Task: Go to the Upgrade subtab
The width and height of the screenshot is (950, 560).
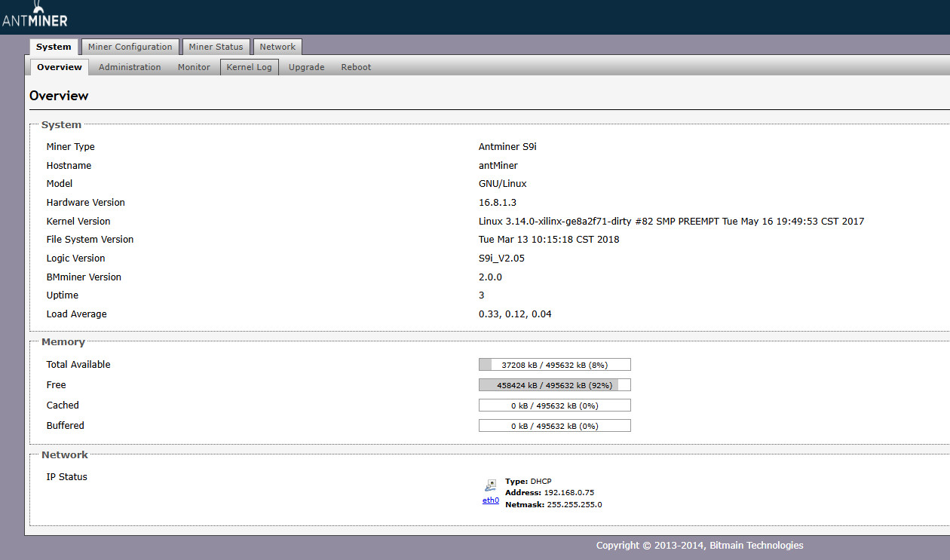Action: point(306,67)
